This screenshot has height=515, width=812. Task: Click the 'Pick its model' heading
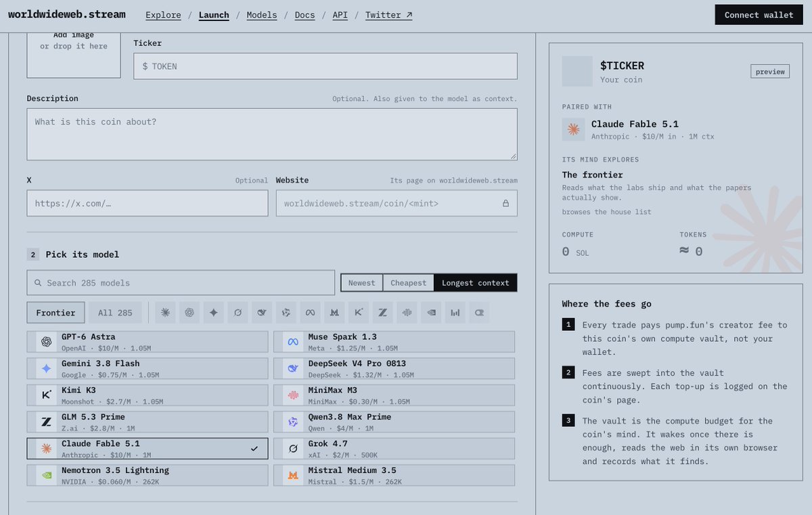pyautogui.click(x=83, y=254)
